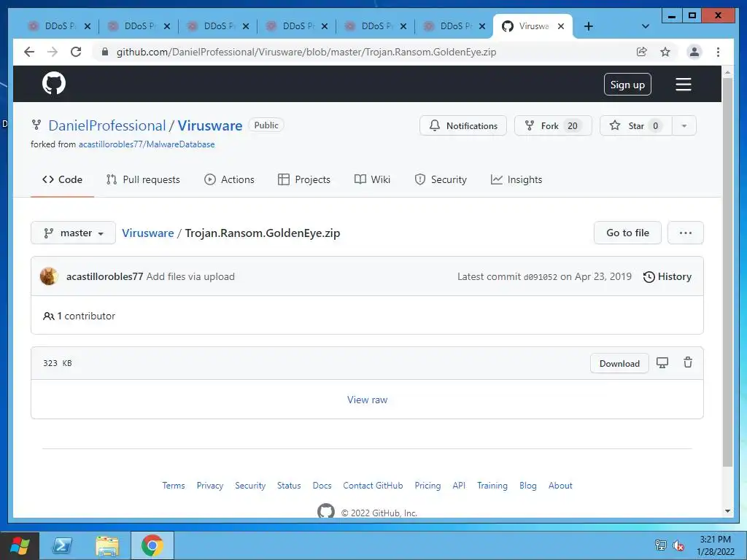Click View raw link
This screenshot has height=560, width=747.
tap(368, 400)
